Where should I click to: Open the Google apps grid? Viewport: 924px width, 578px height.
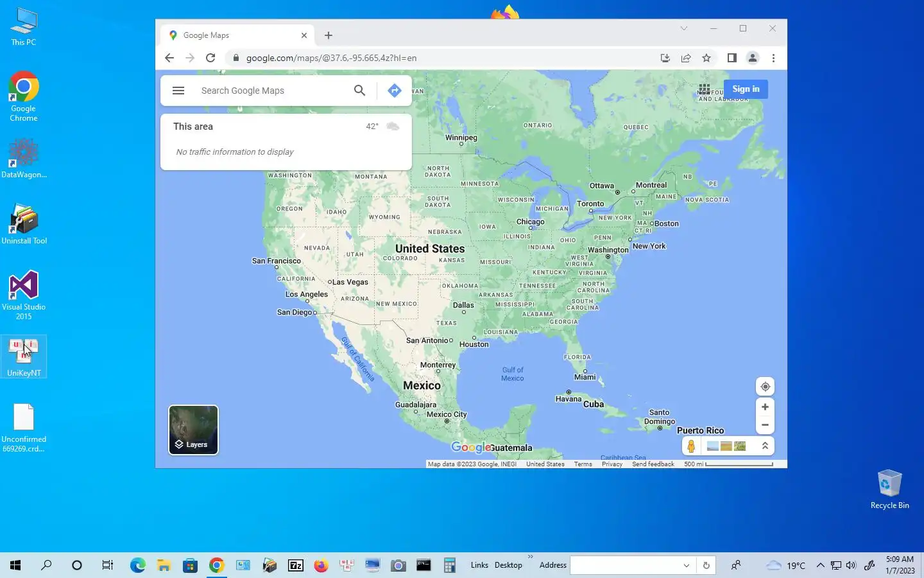[x=705, y=89]
